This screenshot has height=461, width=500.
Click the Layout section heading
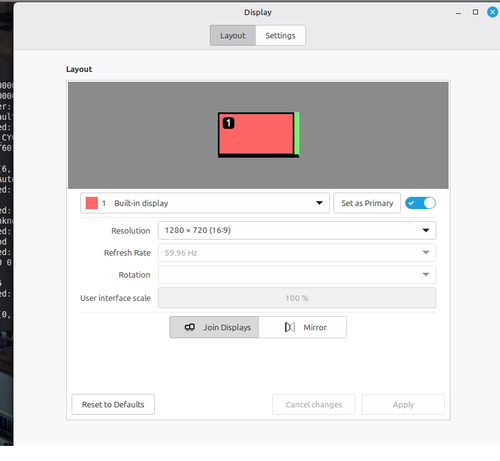(x=79, y=69)
